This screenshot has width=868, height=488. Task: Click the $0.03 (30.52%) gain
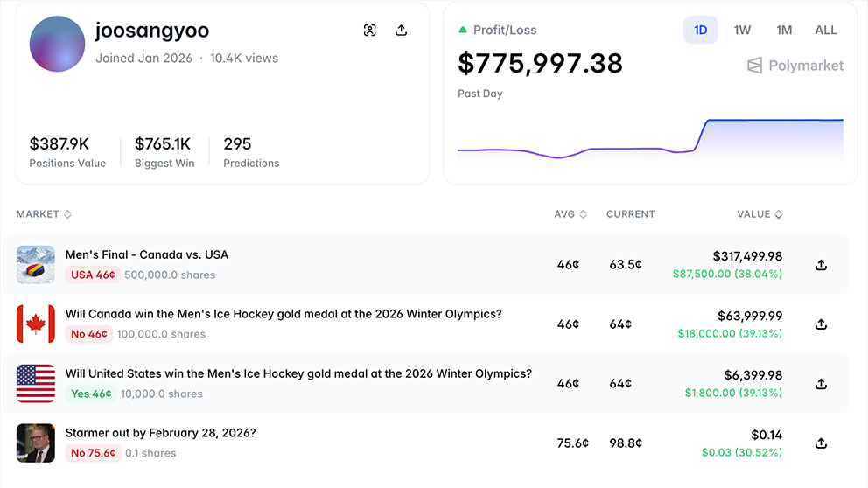742,453
